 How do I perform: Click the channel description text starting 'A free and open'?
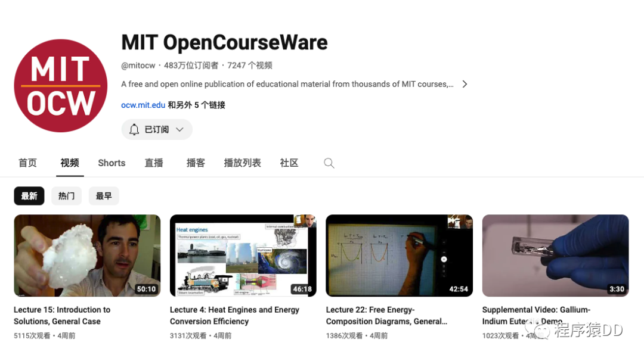[x=287, y=84]
